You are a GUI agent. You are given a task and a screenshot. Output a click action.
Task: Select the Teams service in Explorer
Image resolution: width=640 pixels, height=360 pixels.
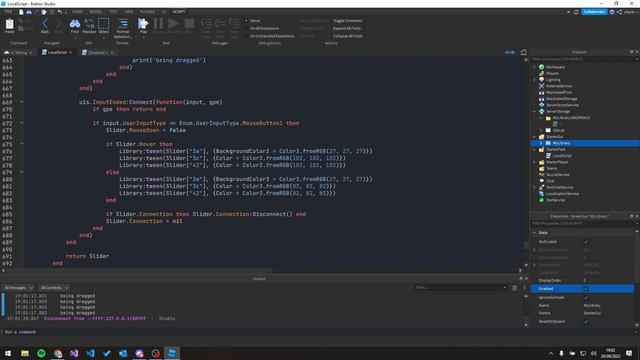[x=551, y=169]
